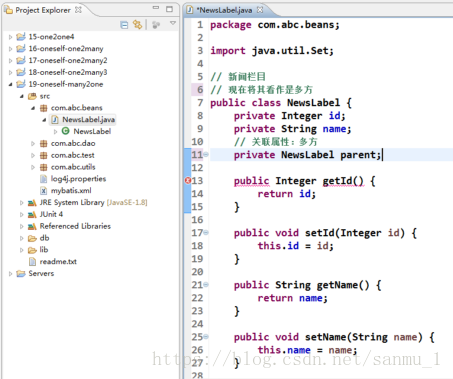Click line number 6 in the gutter

200,89
